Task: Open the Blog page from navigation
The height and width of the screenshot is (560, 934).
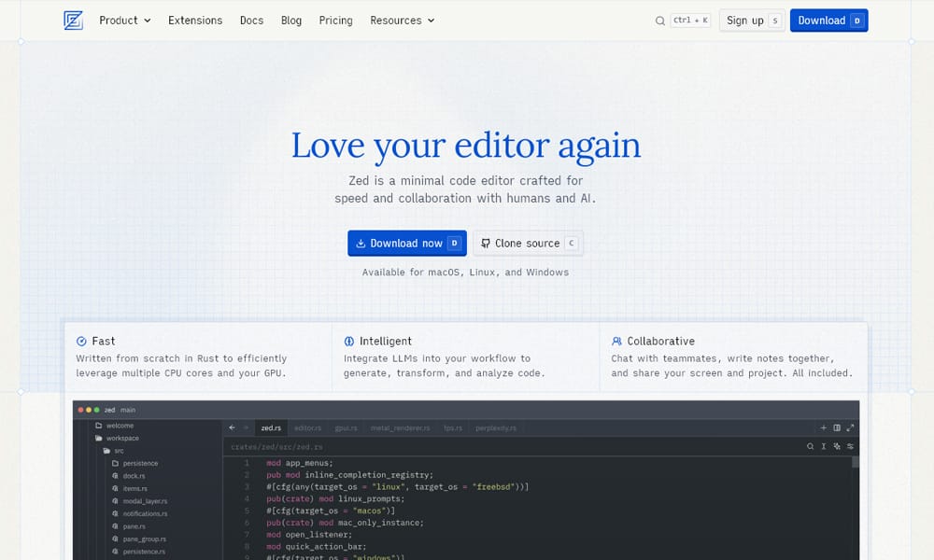Action: click(x=290, y=20)
